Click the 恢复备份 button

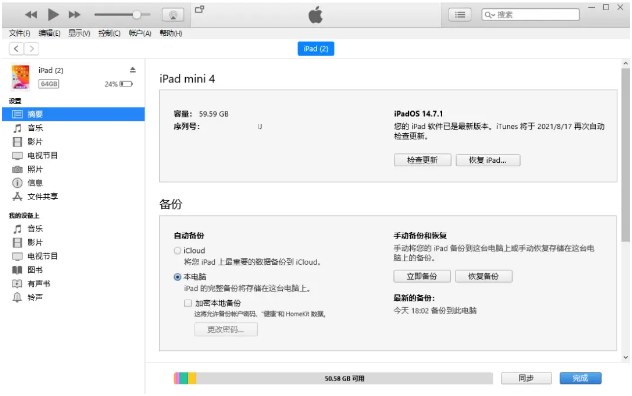click(x=484, y=277)
